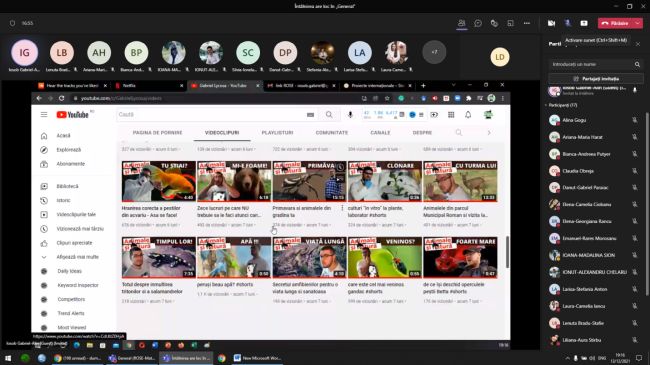Image resolution: width=650 pixels, height=365 pixels.
Task: Open the COMUNITATE channel tab
Action: [332, 133]
